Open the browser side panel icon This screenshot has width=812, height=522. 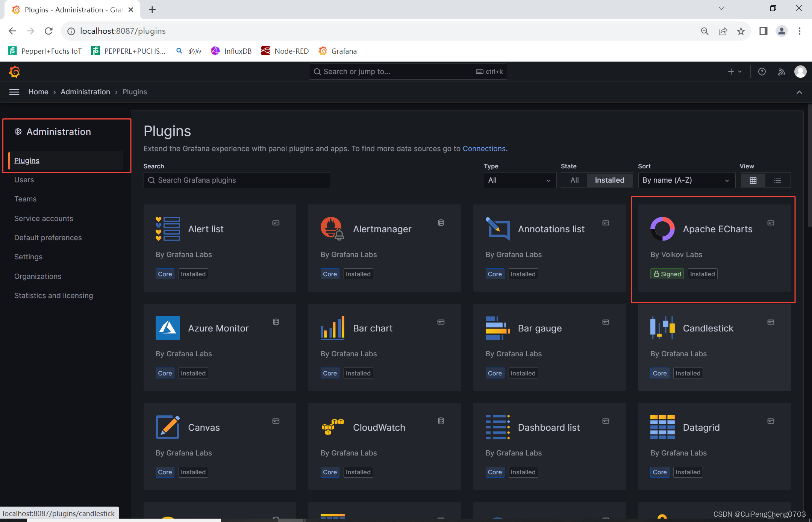(764, 31)
